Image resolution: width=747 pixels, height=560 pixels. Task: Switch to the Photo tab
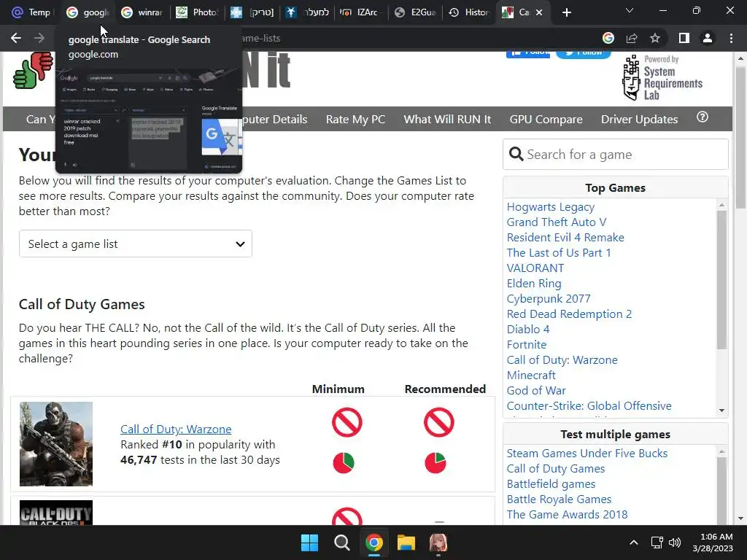tap(196, 12)
